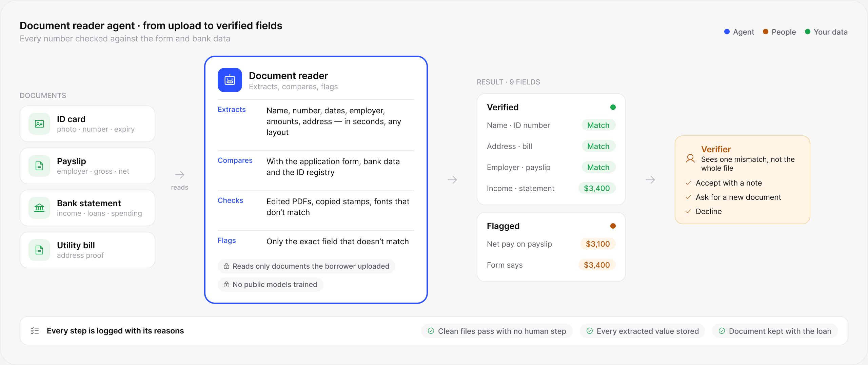This screenshot has height=365, width=868.
Task: Click the 'Verifier' heading in the orange card
Action: tap(716, 149)
